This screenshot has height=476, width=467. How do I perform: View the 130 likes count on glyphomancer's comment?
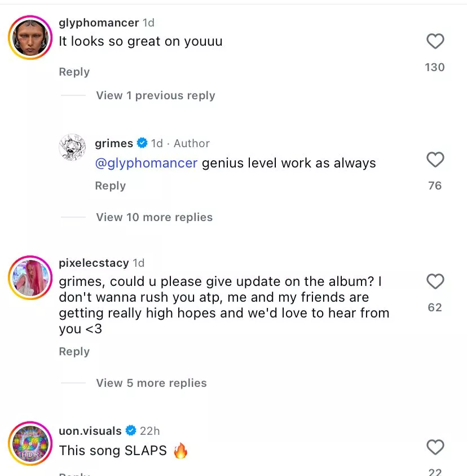pyautogui.click(x=434, y=67)
